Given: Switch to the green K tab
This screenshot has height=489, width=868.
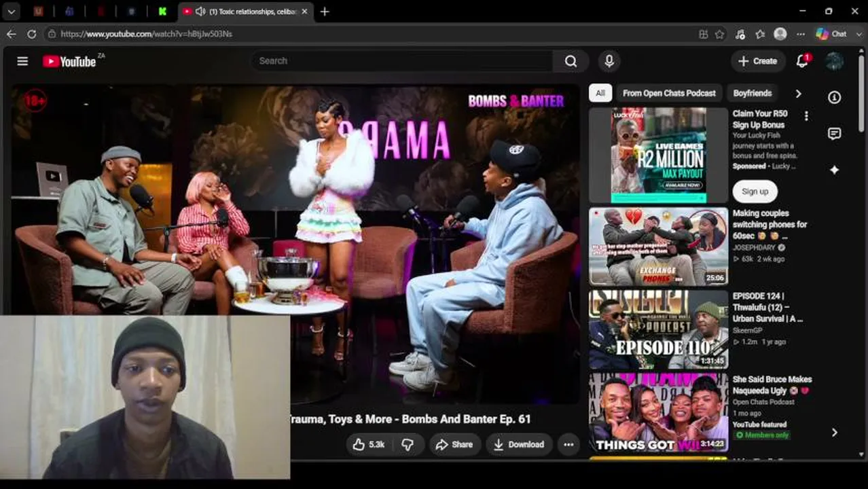Looking at the screenshot, I should (162, 12).
